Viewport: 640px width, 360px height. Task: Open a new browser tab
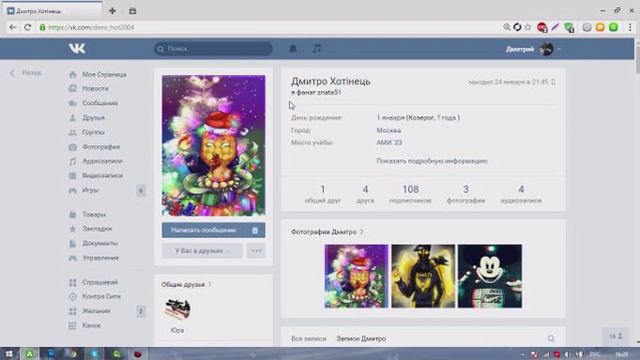click(x=112, y=11)
